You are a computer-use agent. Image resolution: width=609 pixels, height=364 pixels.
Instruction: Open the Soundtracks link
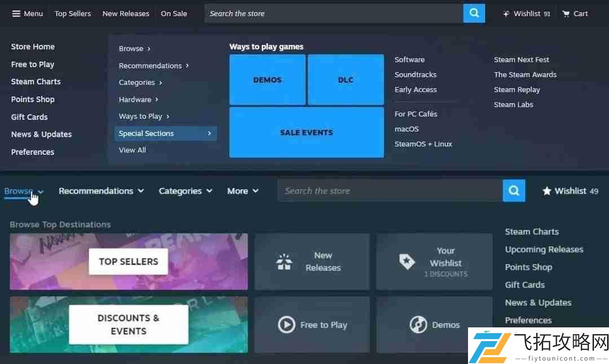coord(416,74)
